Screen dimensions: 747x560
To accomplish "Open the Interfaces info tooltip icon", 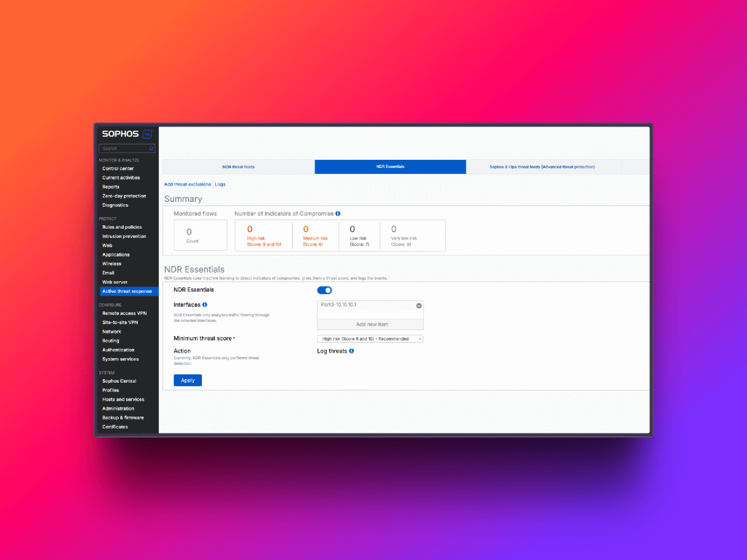I will (204, 304).
